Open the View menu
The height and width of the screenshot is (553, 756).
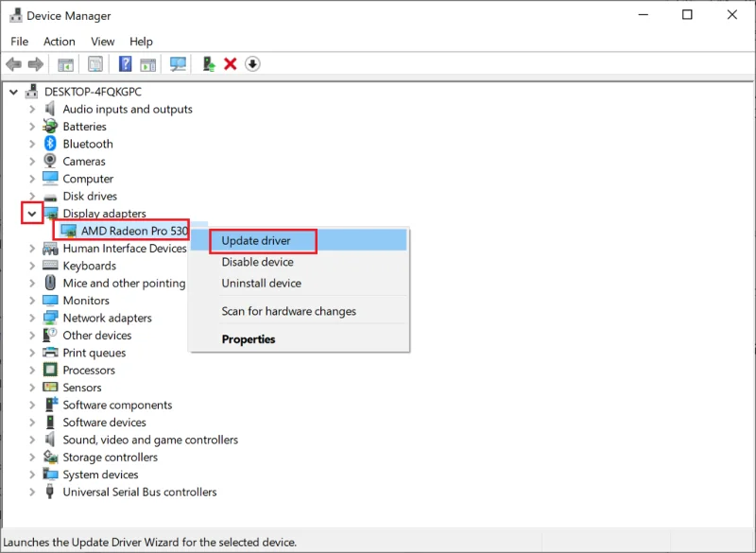103,42
